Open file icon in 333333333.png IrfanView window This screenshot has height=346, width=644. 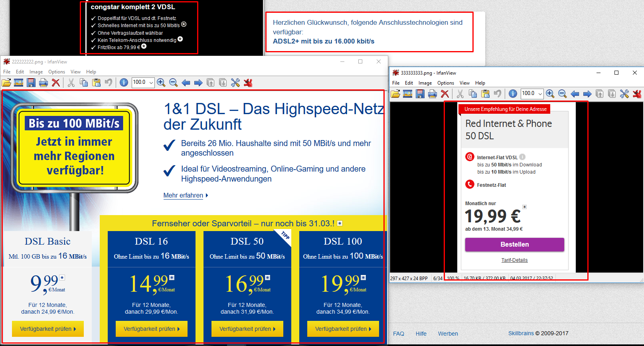(x=395, y=94)
